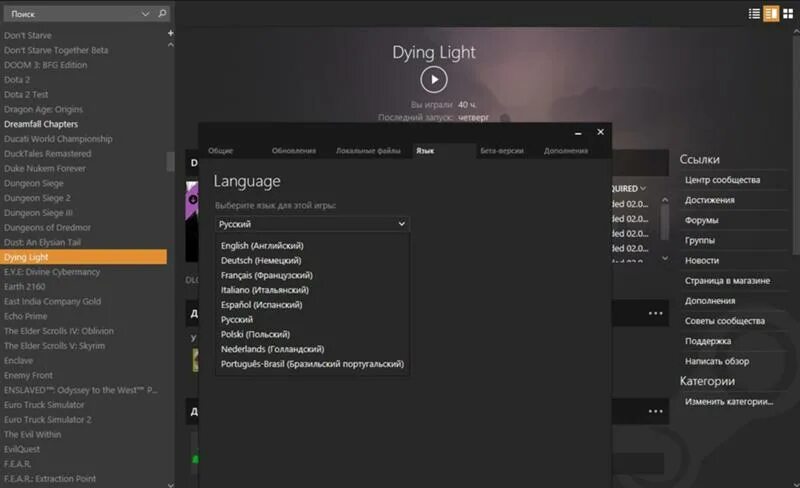Select Duke Nukem Forever in library
Screen dimensions: 800x488
pyautogui.click(x=45, y=168)
